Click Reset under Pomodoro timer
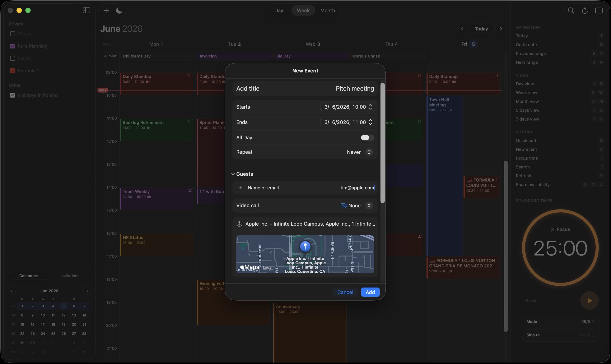The width and height of the screenshot is (611, 364). tap(531, 301)
